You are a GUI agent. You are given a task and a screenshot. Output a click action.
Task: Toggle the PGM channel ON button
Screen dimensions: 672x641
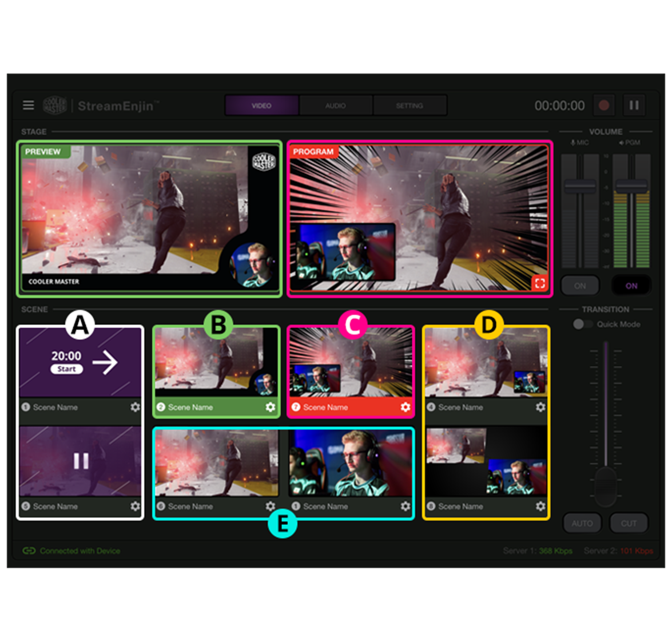631,286
